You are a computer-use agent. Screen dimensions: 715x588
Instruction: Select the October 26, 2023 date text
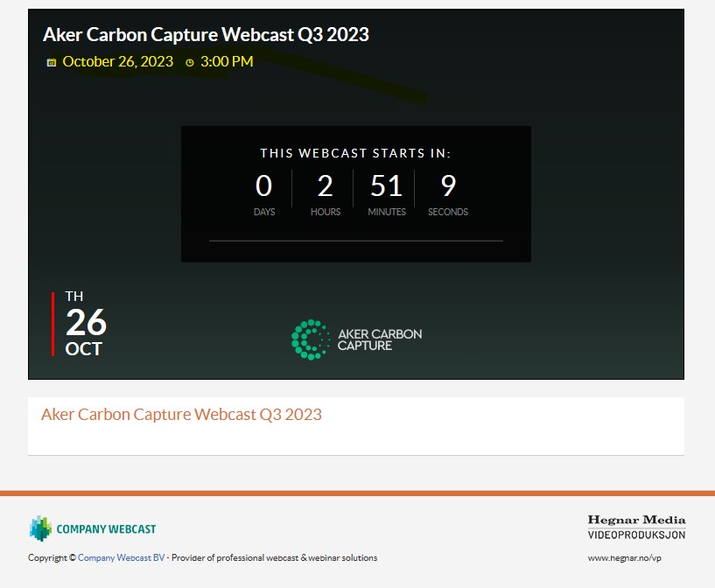click(x=118, y=61)
